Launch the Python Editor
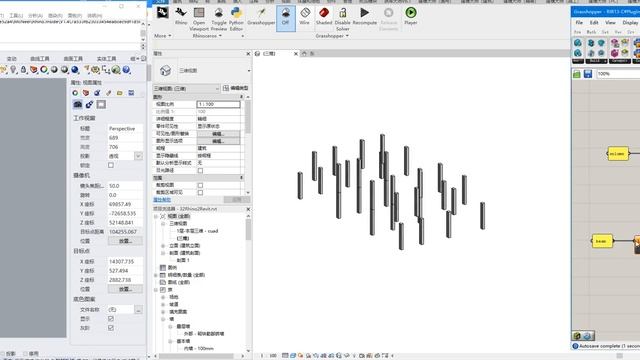This screenshot has height=360, width=640. [x=236, y=19]
